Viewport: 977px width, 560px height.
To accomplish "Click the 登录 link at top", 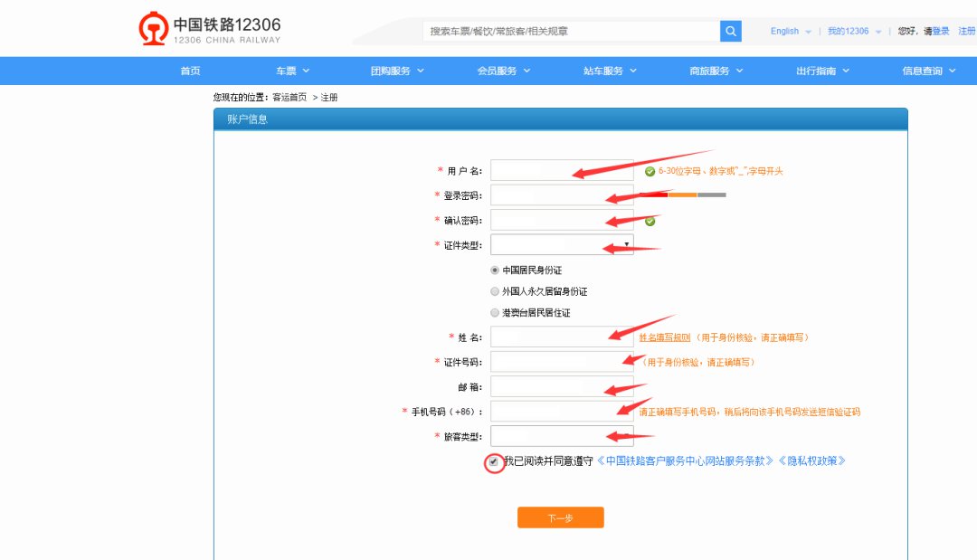I will [x=941, y=31].
